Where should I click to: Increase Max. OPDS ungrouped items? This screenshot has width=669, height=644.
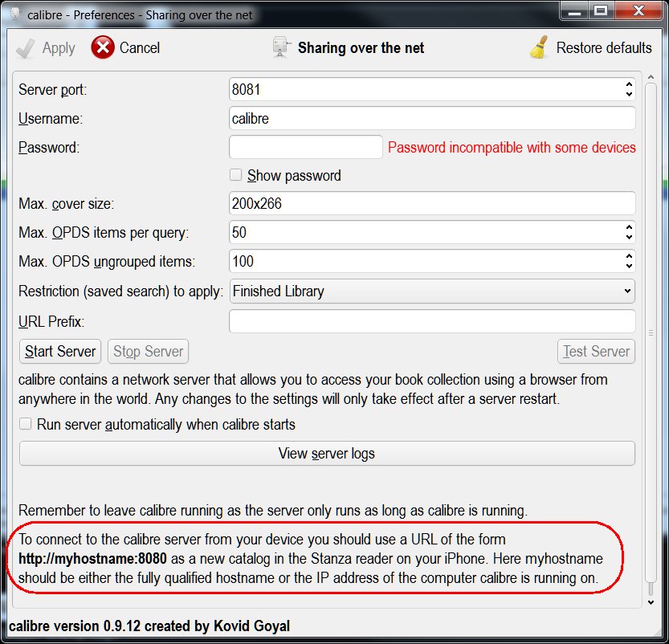point(629,256)
